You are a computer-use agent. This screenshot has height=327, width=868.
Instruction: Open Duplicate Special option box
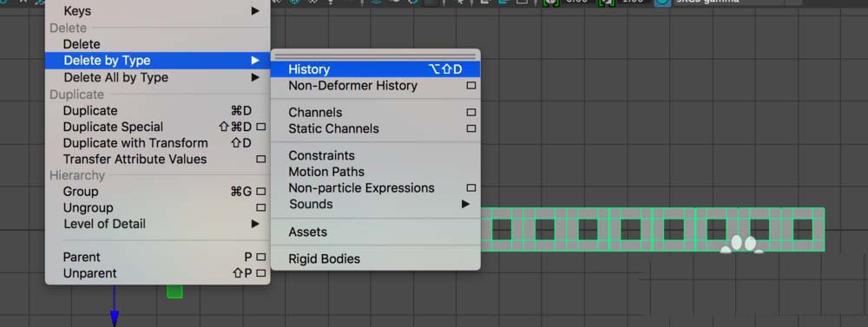(x=260, y=127)
